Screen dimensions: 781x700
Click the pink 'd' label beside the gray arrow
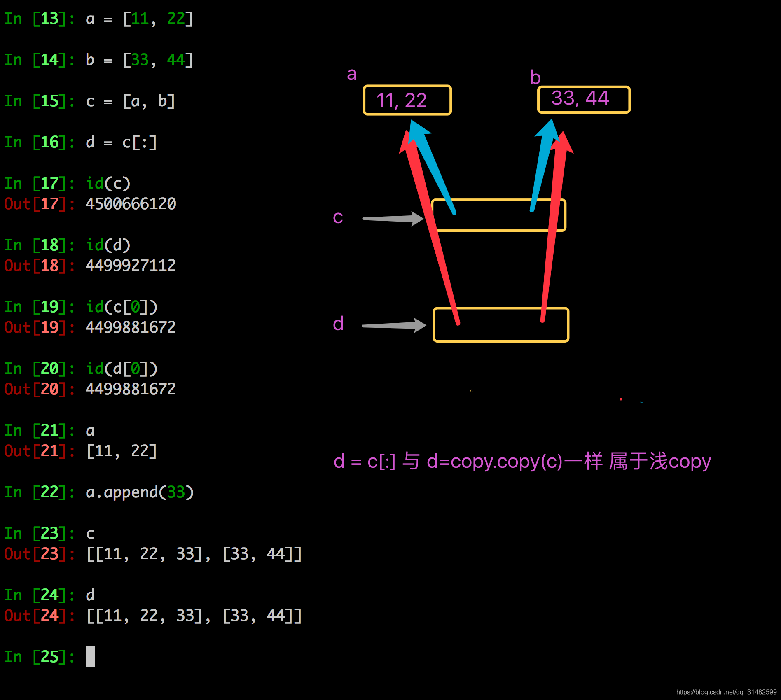[x=338, y=324]
